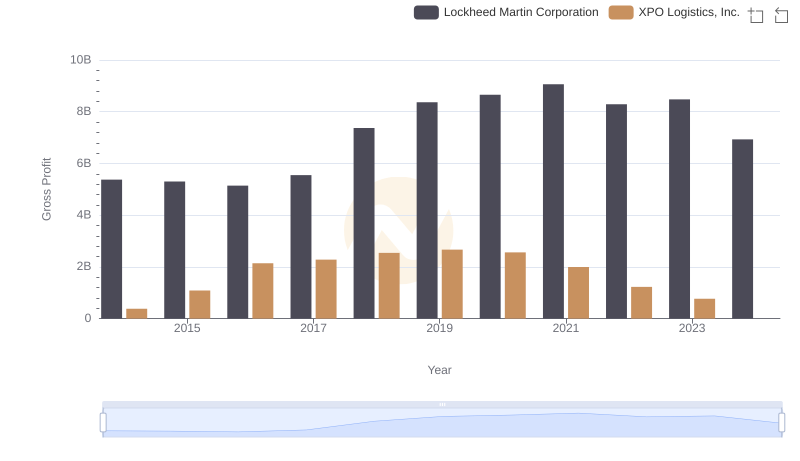Click the data zoom preview area
This screenshot has width=800, height=461.
click(442, 422)
